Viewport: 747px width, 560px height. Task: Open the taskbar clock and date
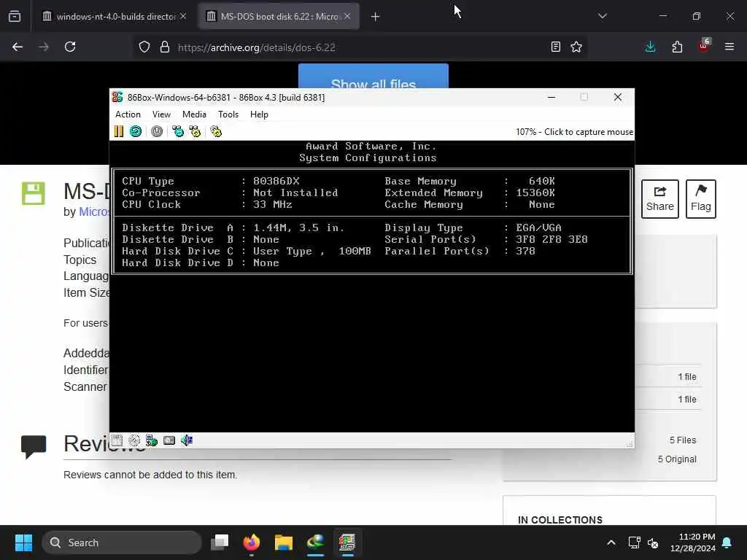(x=693, y=542)
